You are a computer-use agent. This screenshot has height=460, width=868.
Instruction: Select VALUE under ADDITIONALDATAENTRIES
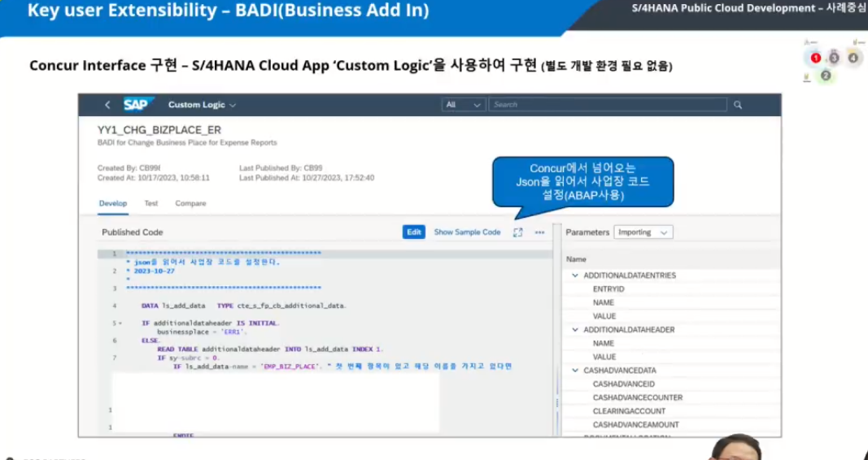(x=604, y=316)
